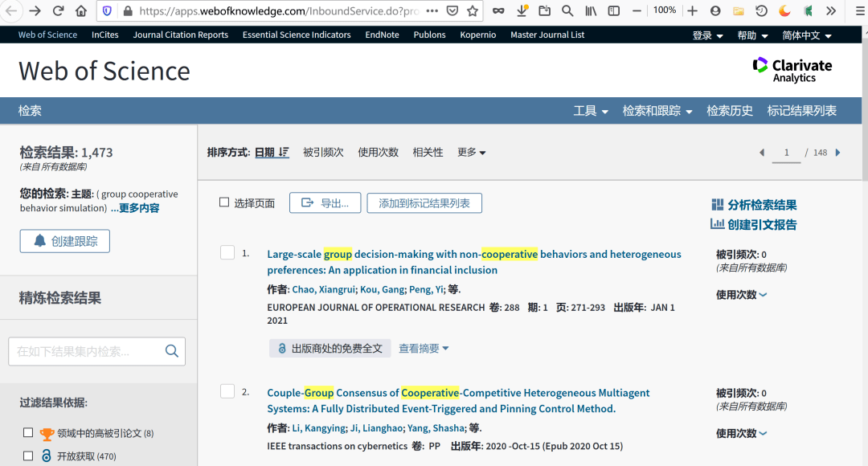Zoom out with the minus icon
This screenshot has width=868, height=466.
point(637,10)
